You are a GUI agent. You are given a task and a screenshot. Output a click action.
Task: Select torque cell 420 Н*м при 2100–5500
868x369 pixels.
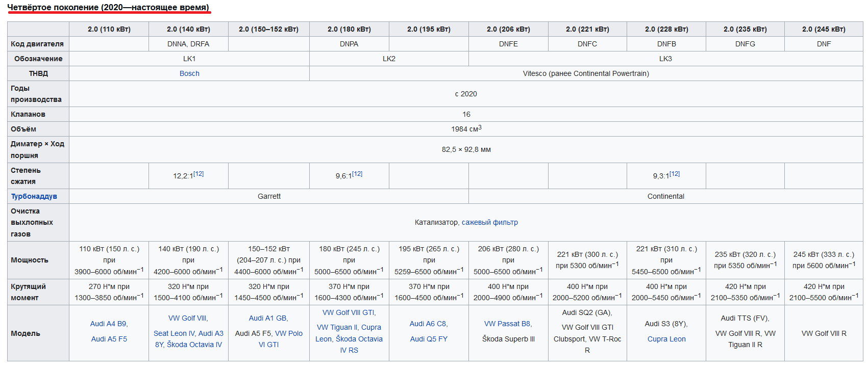(x=824, y=292)
